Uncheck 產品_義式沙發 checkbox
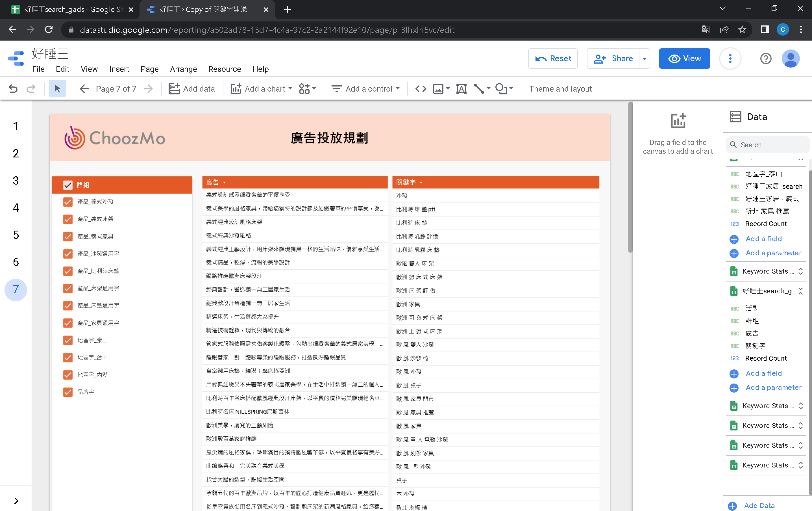 (x=68, y=202)
